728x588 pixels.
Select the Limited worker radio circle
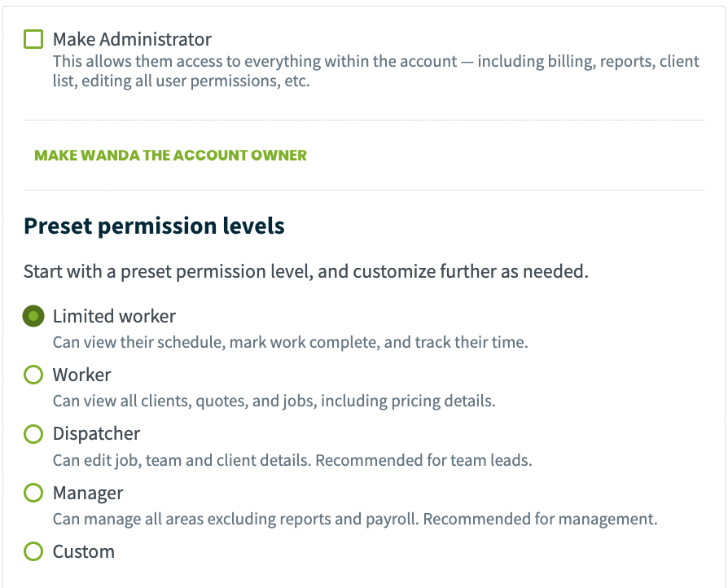pos(33,316)
